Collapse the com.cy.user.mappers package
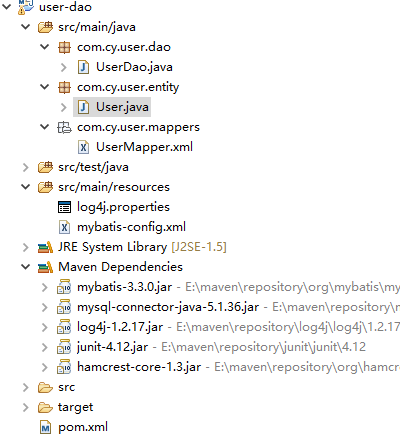 pyautogui.click(x=45, y=127)
